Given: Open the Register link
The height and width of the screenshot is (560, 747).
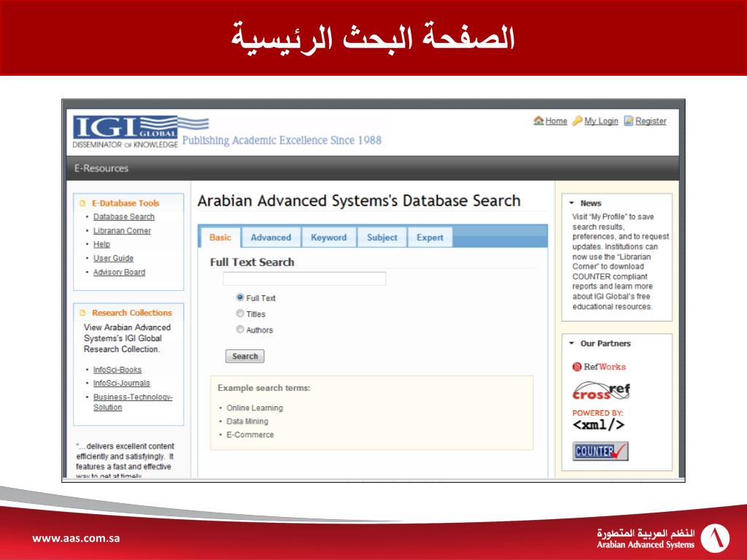Looking at the screenshot, I should click(651, 121).
